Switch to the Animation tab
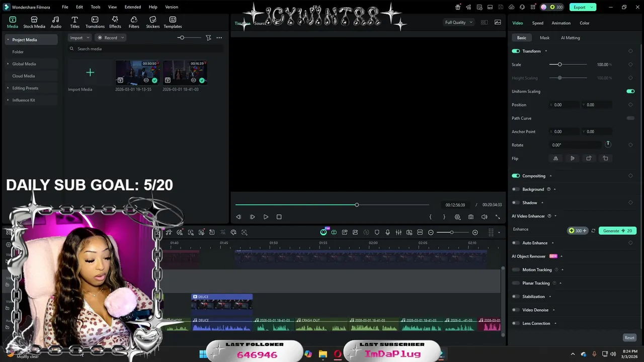644x362 pixels. coord(561,23)
